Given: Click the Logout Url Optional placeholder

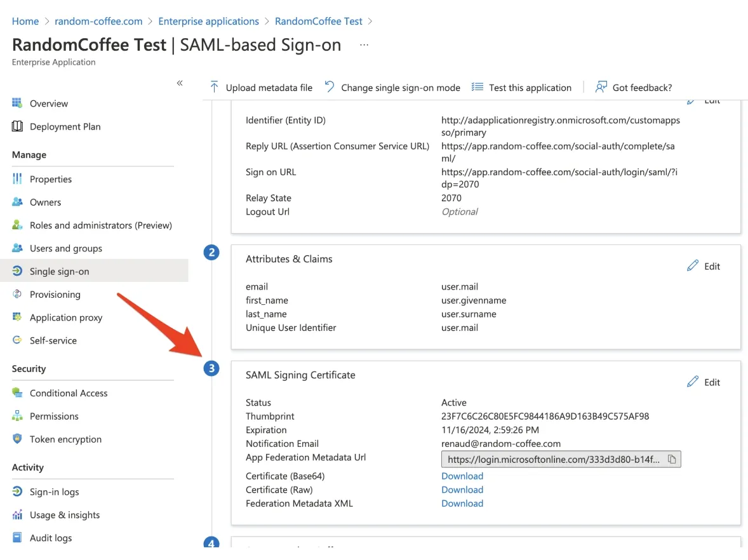Looking at the screenshot, I should [x=459, y=212].
